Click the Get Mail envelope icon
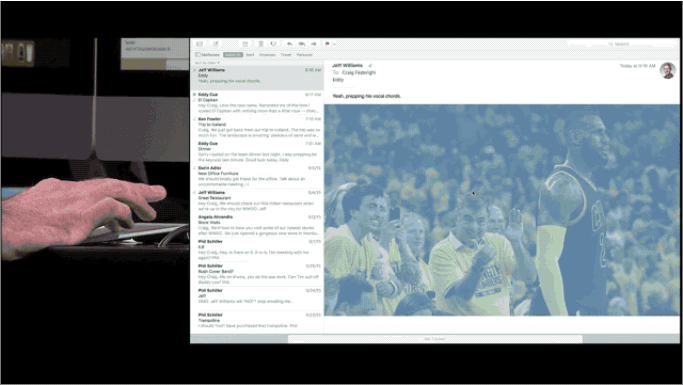683x385 pixels. 199,44
